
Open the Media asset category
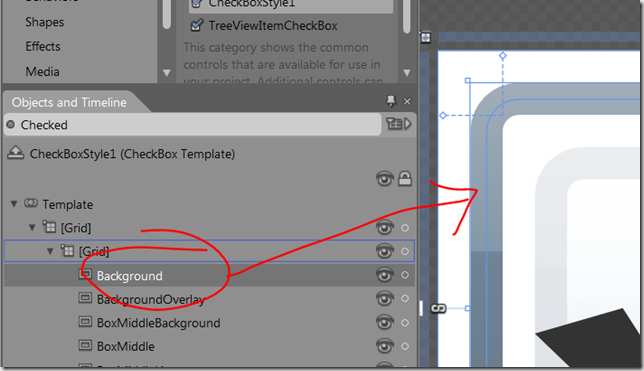tap(42, 71)
